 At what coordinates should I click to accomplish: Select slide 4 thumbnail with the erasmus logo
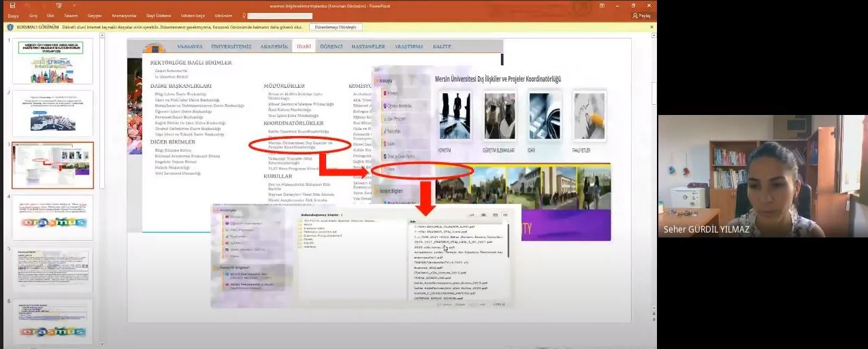[52, 218]
